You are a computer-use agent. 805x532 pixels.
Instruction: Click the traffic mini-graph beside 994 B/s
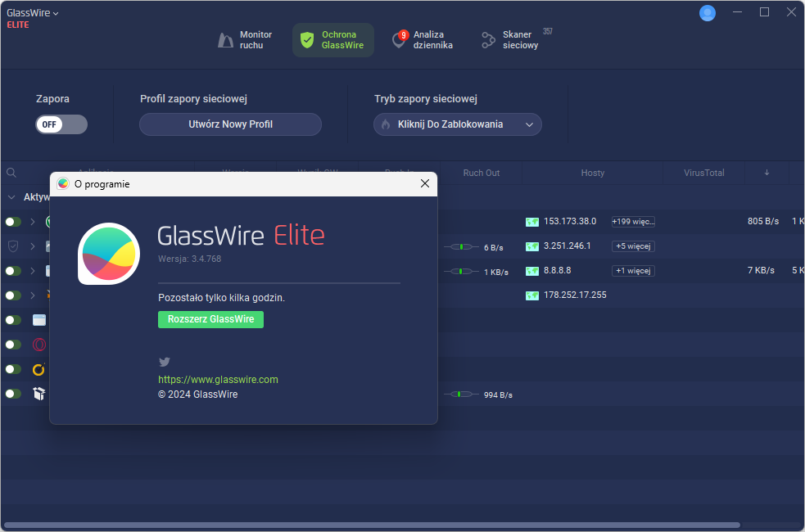(461, 394)
